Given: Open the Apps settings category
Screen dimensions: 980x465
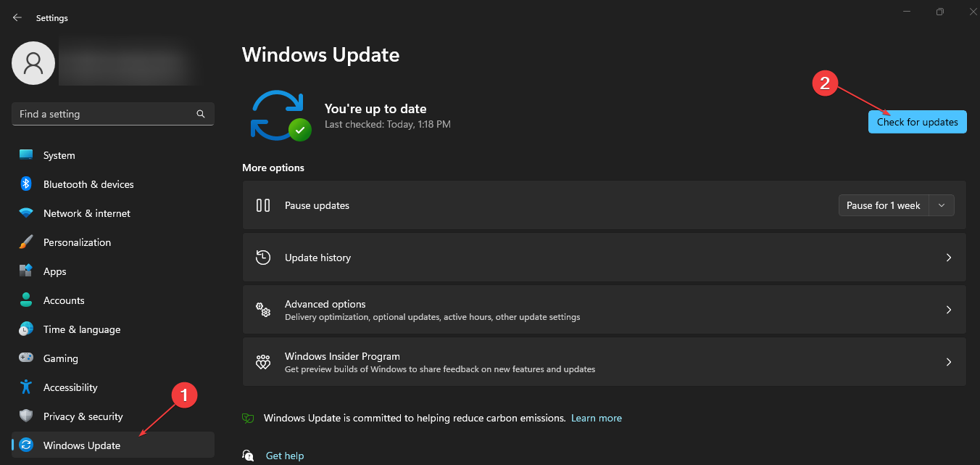Looking at the screenshot, I should click(112, 271).
